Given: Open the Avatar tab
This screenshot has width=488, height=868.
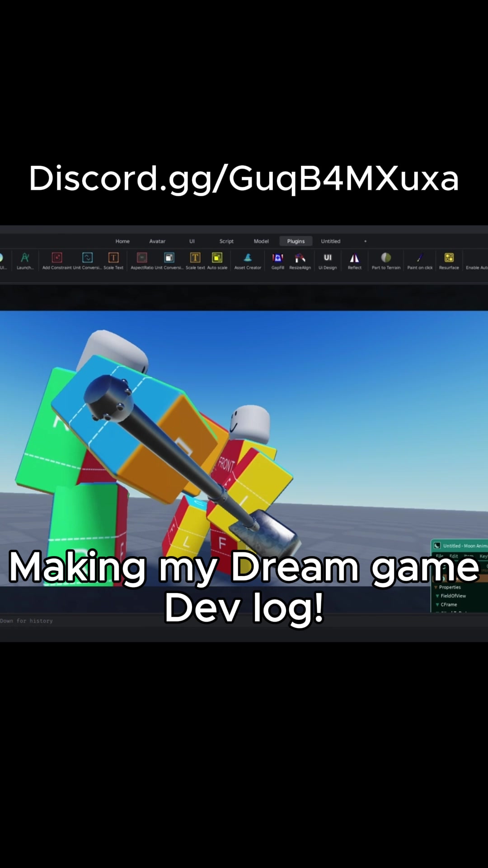Looking at the screenshot, I should coord(157,241).
